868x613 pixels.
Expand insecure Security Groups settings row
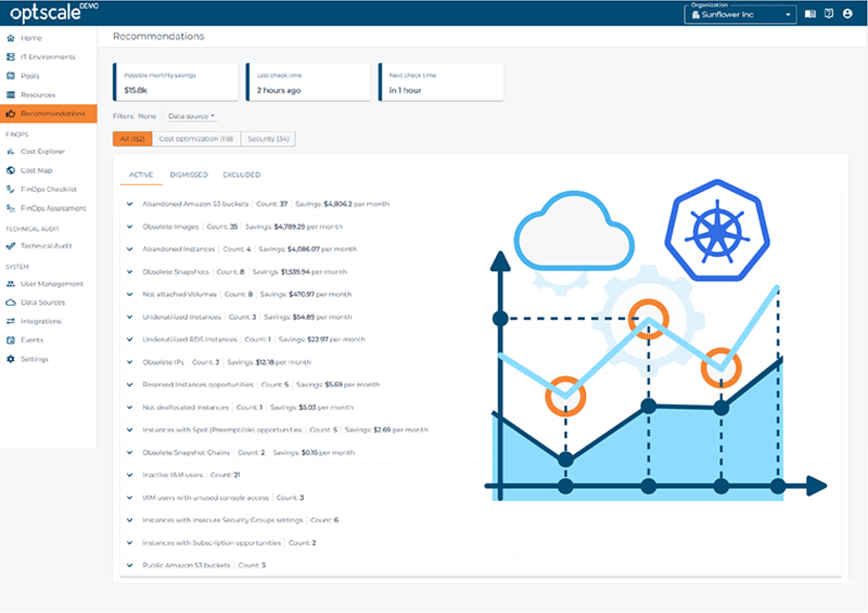pyautogui.click(x=130, y=520)
